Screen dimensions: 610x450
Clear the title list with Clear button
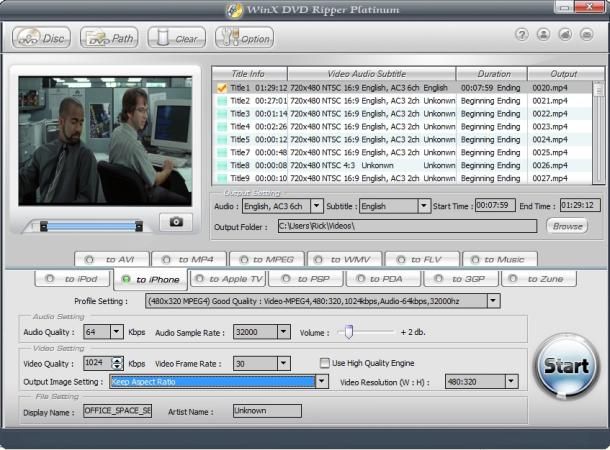coord(177,38)
